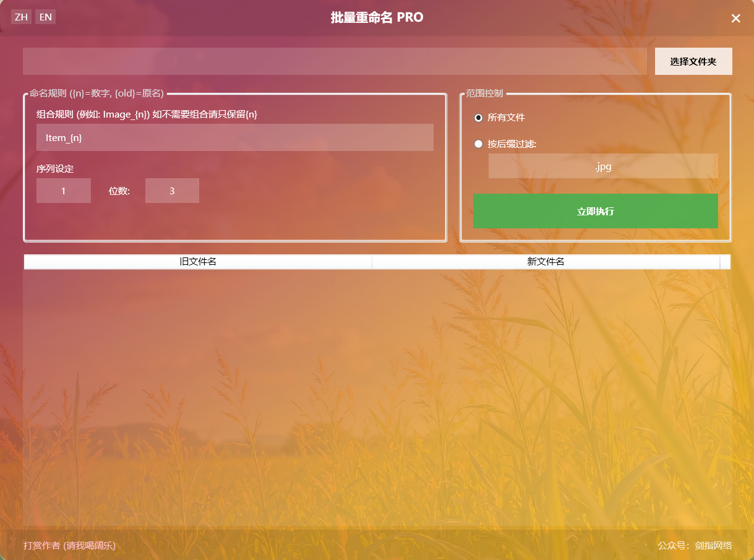Run the rename with 立即执行
This screenshot has height=560, width=754.
pyautogui.click(x=595, y=211)
